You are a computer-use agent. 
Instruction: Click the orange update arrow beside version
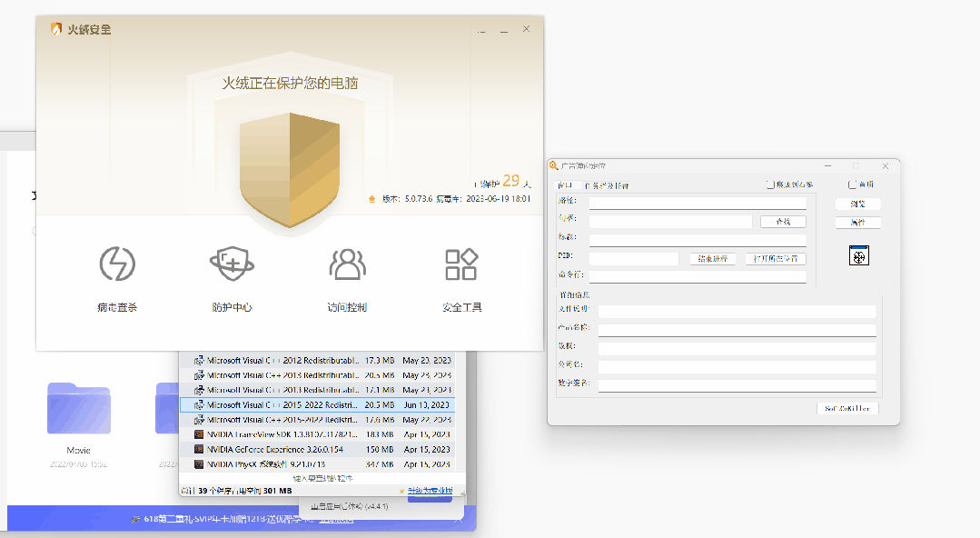pos(371,199)
